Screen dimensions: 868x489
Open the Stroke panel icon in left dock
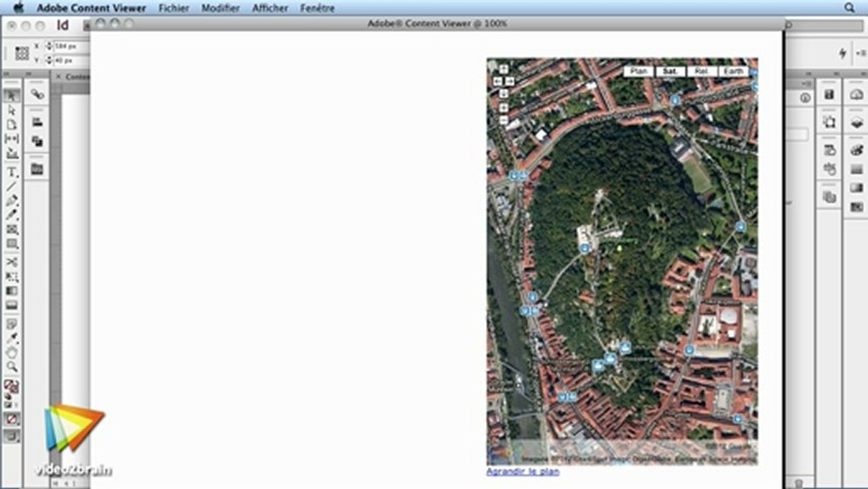(x=37, y=122)
